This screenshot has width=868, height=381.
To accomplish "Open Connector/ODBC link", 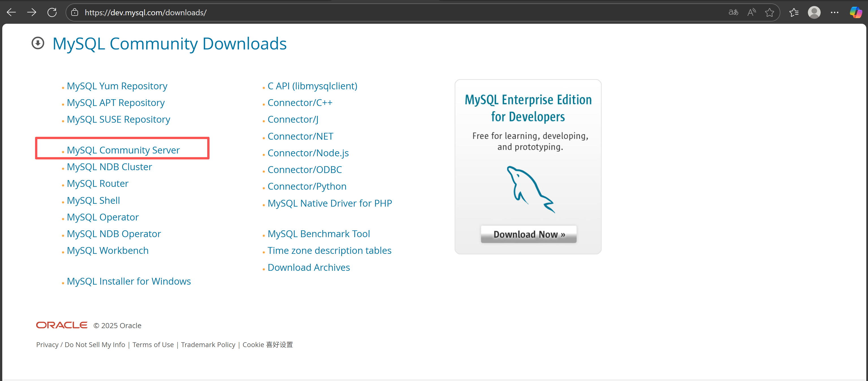I will pyautogui.click(x=304, y=170).
